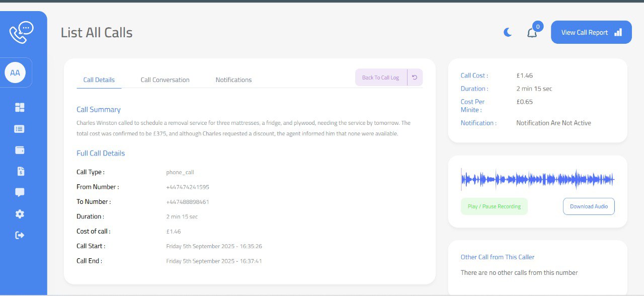The width and height of the screenshot is (644, 296).
Task: Toggle Play / Pause Recording
Action: (x=494, y=206)
